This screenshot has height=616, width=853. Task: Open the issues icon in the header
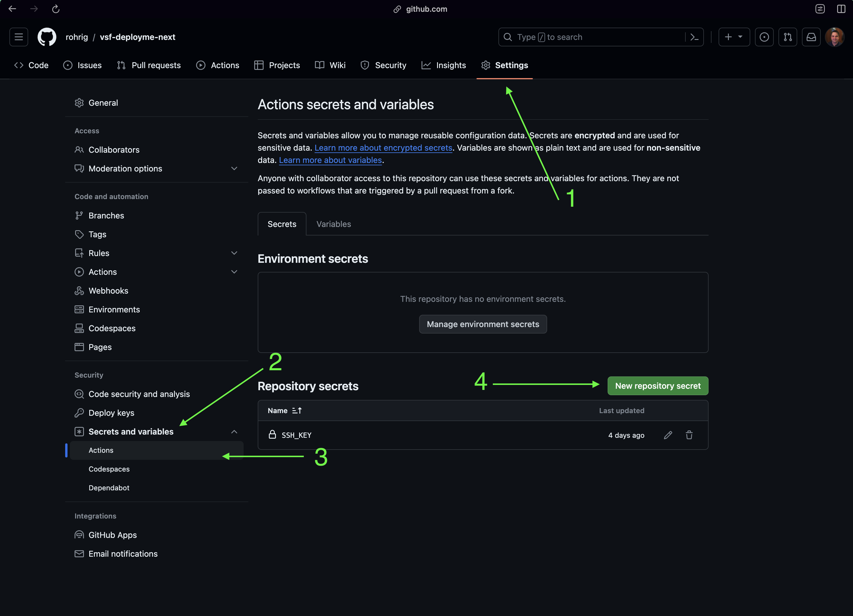(x=764, y=37)
